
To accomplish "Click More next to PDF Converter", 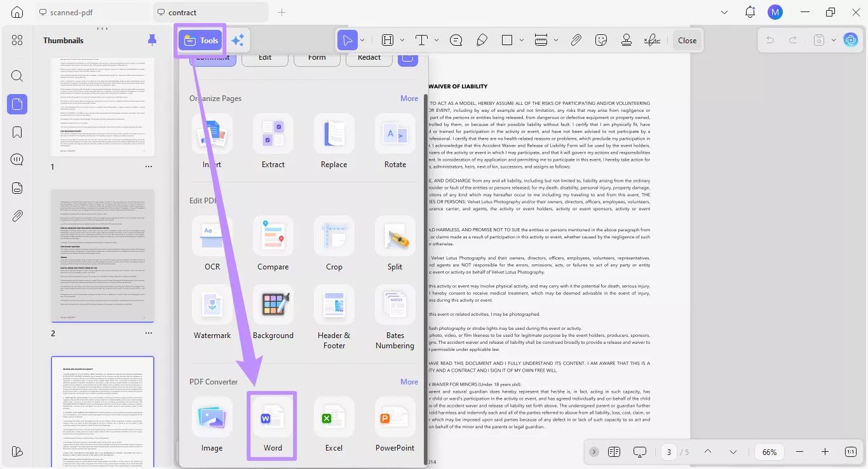I will point(409,381).
